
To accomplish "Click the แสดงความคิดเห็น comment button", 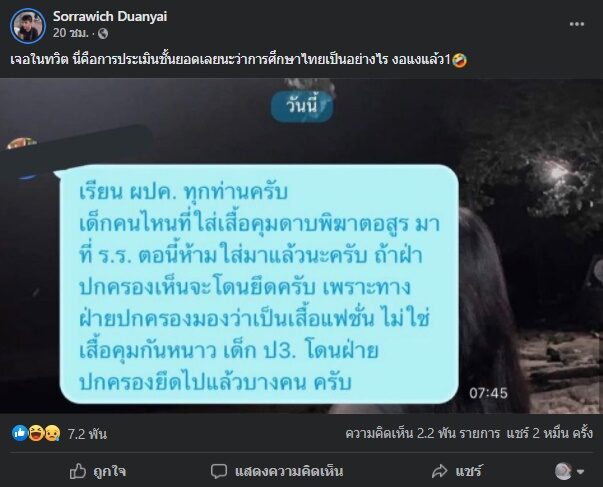I will (x=277, y=471).
